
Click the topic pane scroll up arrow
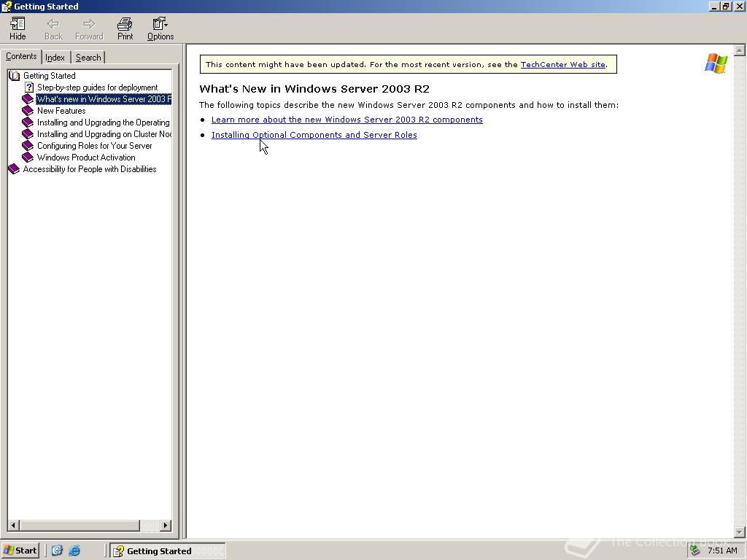coord(740,50)
